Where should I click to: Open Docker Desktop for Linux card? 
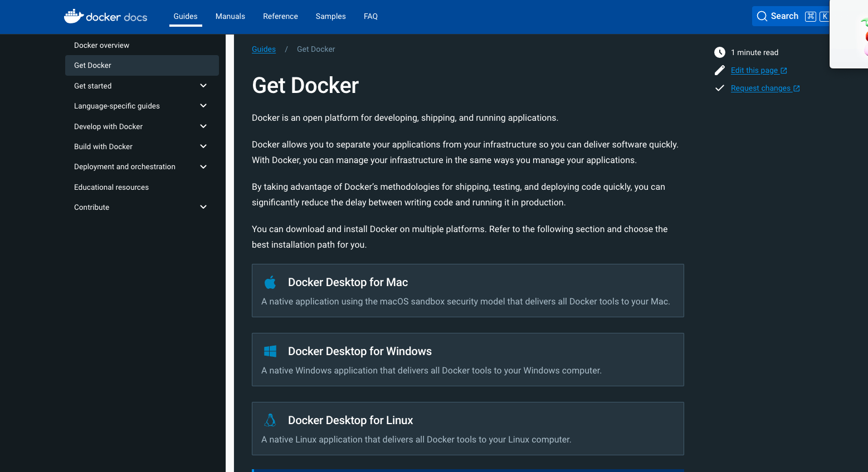pyautogui.click(x=468, y=429)
